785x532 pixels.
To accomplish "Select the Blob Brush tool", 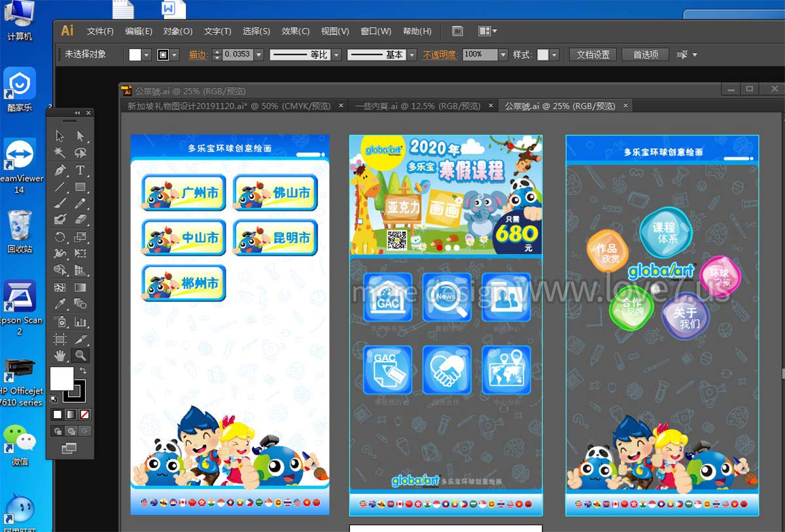I will coord(60,219).
